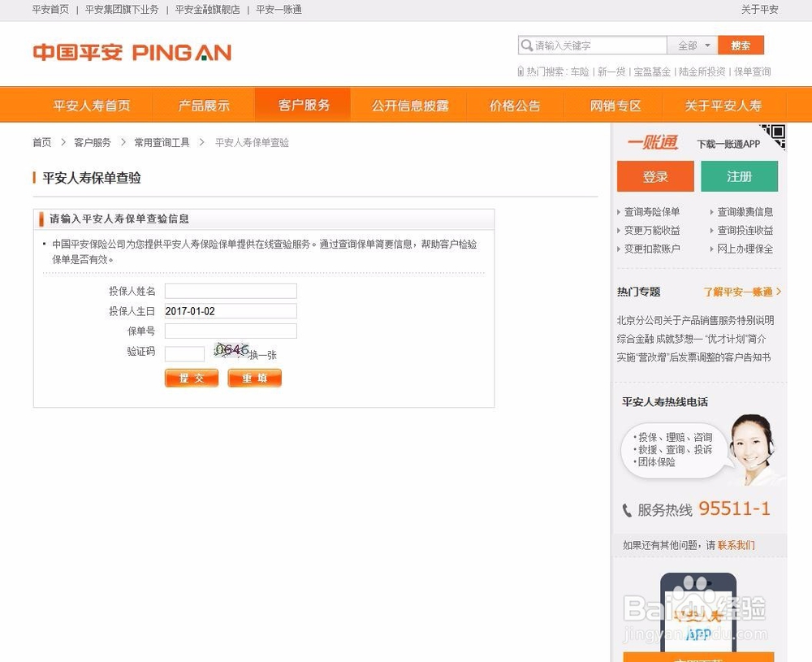This screenshot has height=662, width=812.
Task: Focus the 保单号 input field
Action: 231,331
